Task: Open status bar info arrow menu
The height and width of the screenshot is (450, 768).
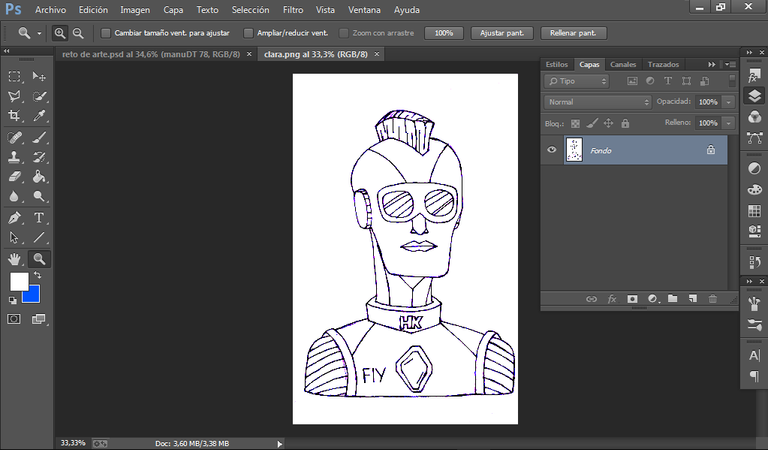Action: tap(280, 444)
